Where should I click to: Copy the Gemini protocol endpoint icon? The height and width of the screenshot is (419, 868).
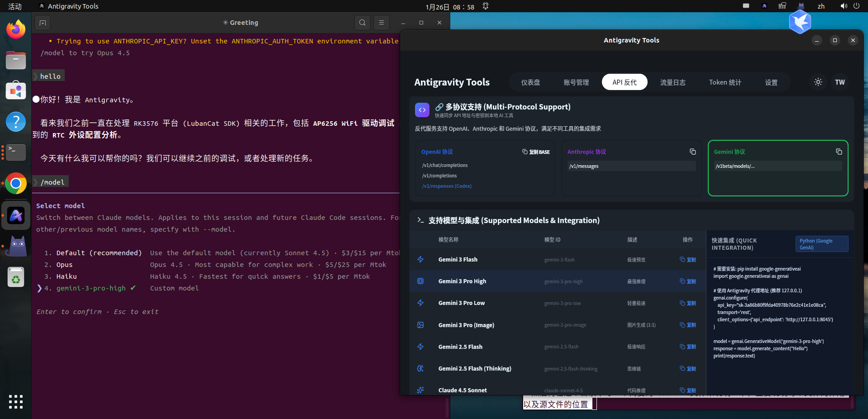click(839, 152)
